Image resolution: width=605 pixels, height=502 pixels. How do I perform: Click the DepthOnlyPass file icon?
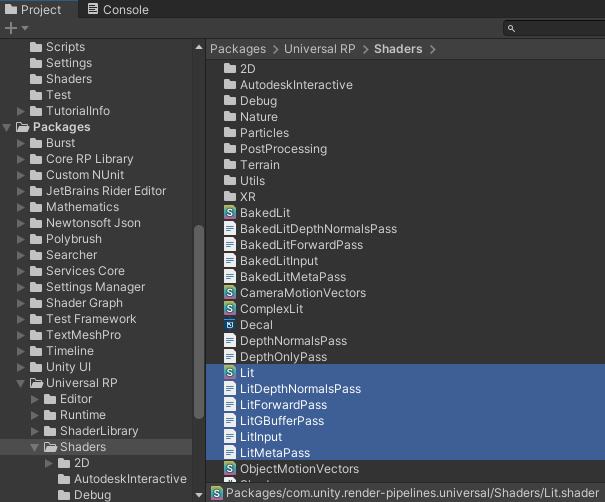230,357
